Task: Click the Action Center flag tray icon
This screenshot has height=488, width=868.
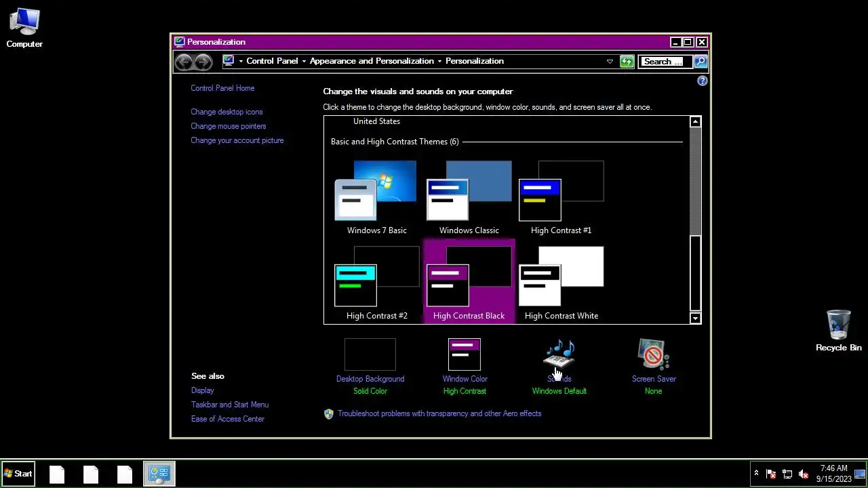Action: pos(771,474)
